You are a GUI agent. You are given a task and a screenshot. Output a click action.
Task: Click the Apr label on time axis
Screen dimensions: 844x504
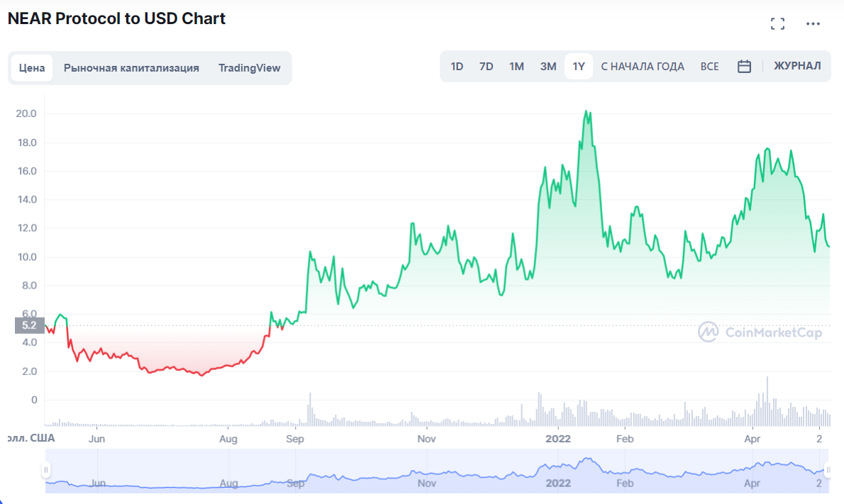pyautogui.click(x=752, y=439)
